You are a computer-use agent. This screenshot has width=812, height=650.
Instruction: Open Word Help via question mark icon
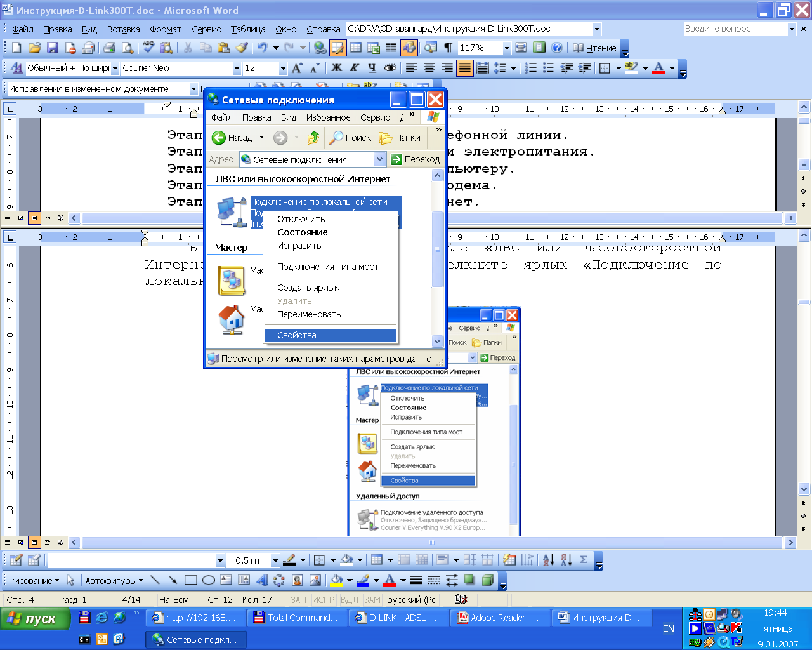557,48
